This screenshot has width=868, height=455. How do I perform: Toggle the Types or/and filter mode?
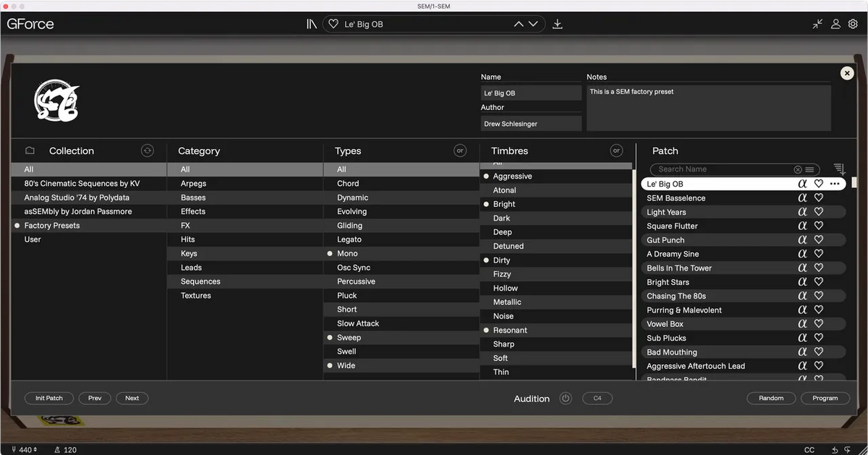coord(460,150)
